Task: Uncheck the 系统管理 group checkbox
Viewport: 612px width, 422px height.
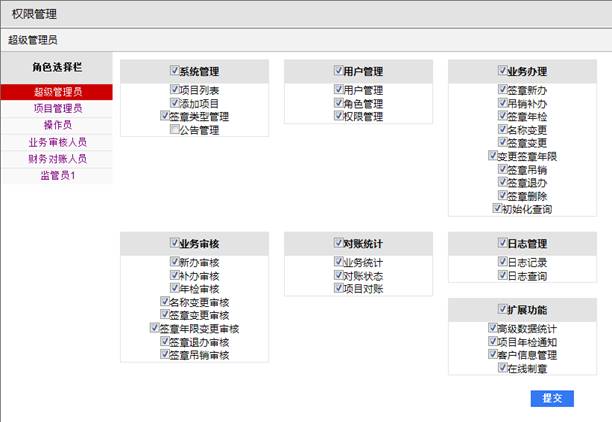Action: tap(174, 72)
